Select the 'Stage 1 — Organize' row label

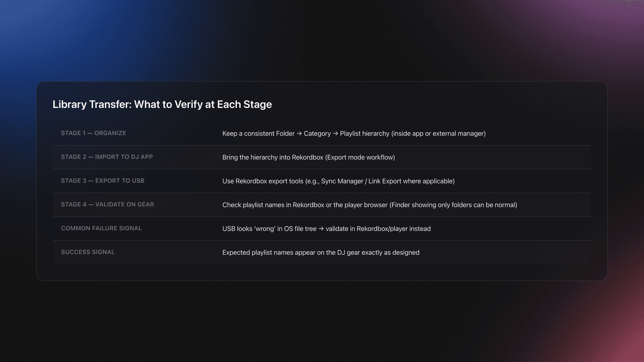coord(94,133)
